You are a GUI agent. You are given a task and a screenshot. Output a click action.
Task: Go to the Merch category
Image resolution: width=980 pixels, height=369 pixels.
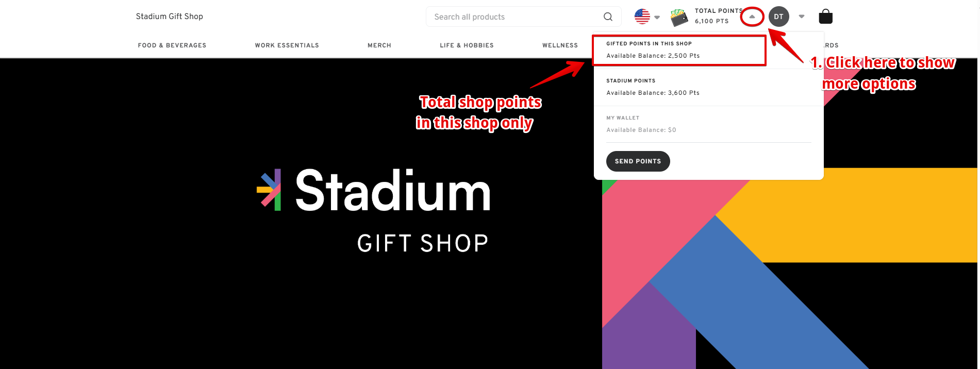pyautogui.click(x=379, y=45)
